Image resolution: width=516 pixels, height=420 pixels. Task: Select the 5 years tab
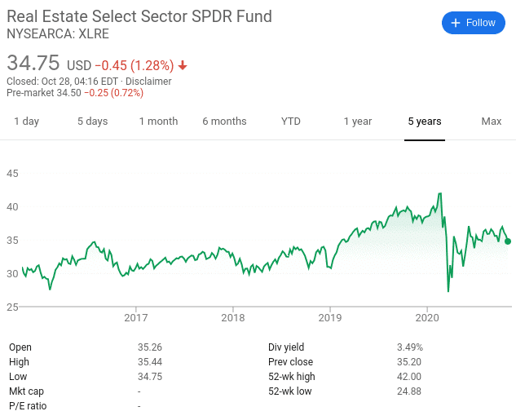[x=425, y=122]
